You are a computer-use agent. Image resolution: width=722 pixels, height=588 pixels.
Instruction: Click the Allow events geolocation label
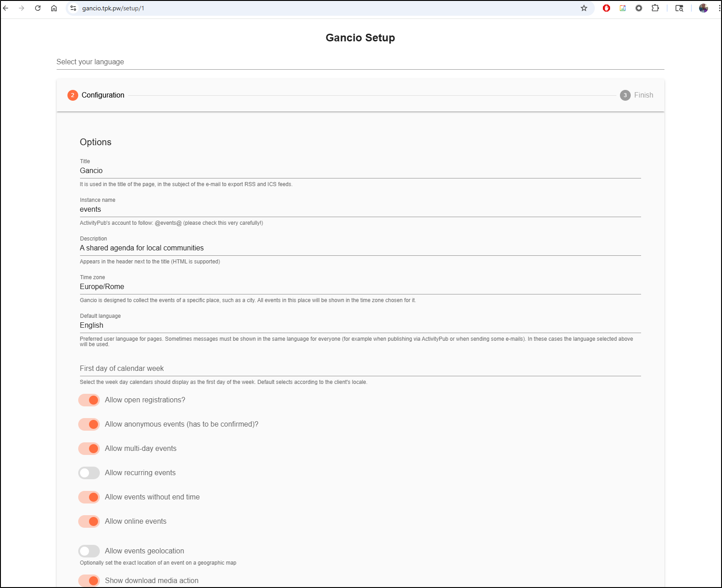pos(144,551)
